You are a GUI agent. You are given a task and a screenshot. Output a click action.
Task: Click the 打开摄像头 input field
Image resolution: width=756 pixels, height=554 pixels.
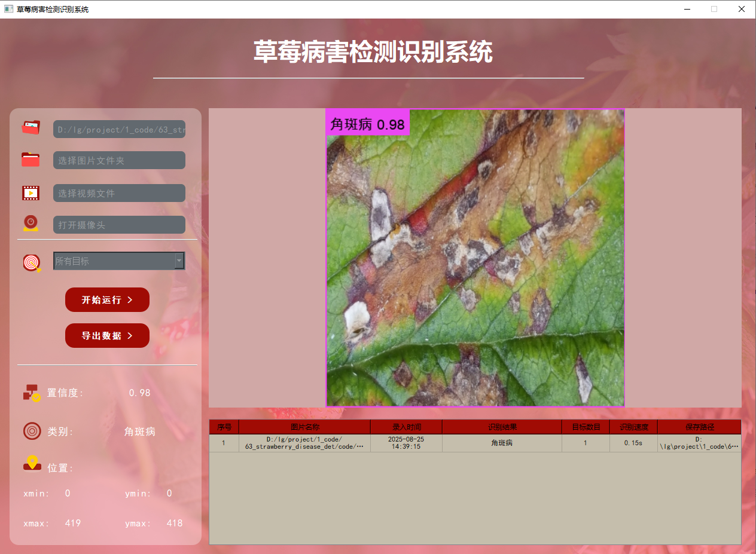[x=119, y=225]
